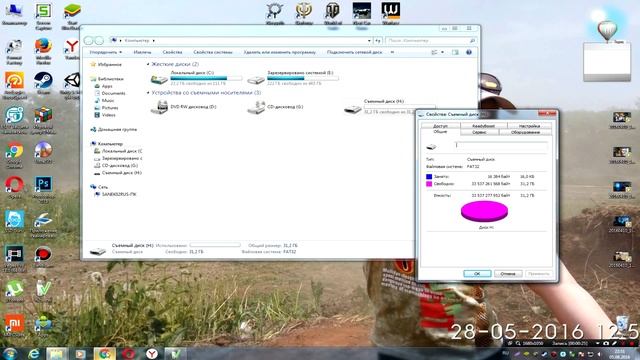Select the Local Disk (C:) drive icon
This screenshot has width=640, height=360.
pyautogui.click(x=159, y=79)
